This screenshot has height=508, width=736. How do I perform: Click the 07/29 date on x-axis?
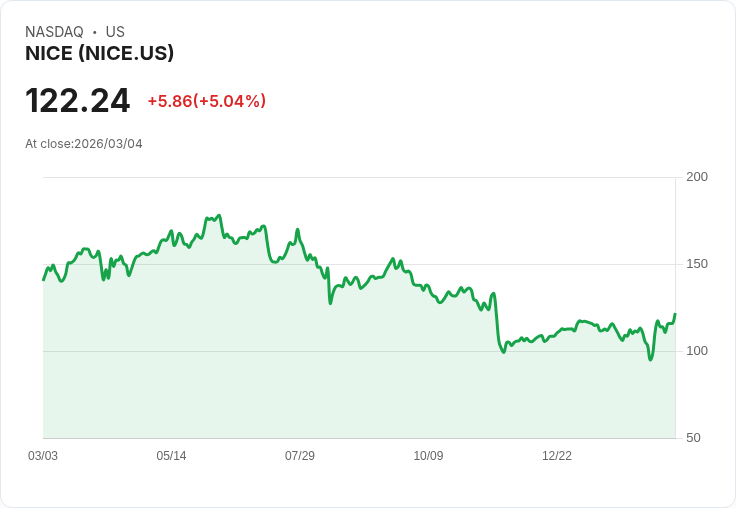click(x=300, y=456)
